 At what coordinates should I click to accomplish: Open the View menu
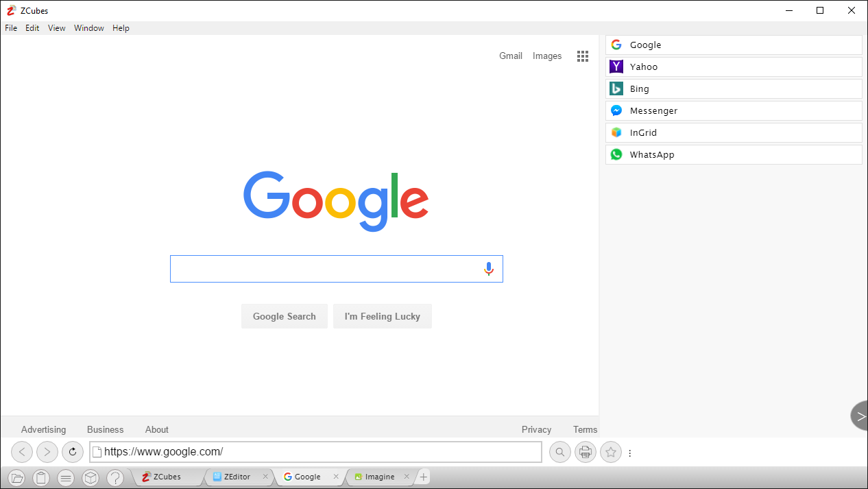(x=57, y=28)
